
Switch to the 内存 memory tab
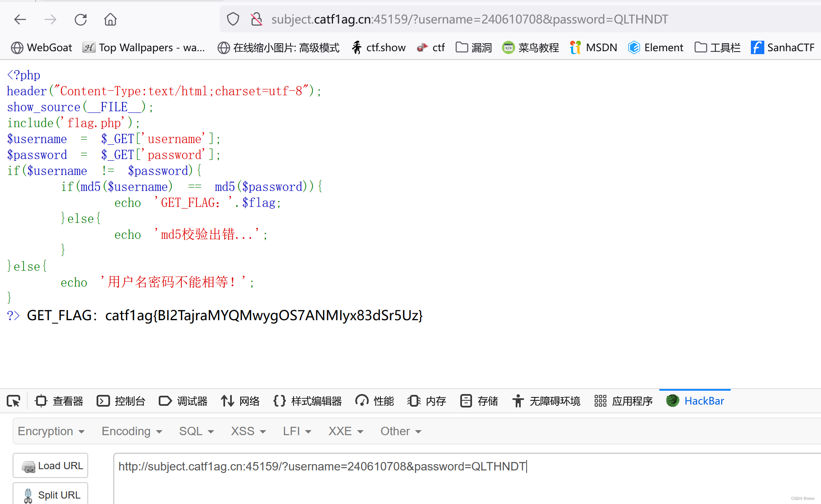tap(427, 401)
